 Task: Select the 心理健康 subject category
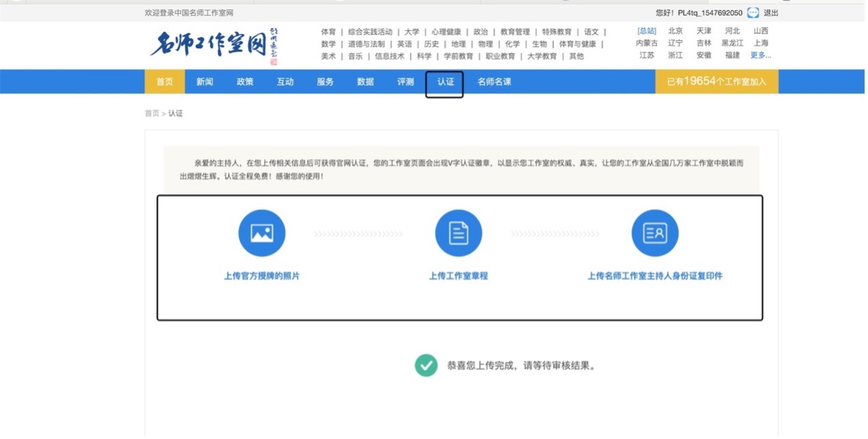[x=446, y=32]
